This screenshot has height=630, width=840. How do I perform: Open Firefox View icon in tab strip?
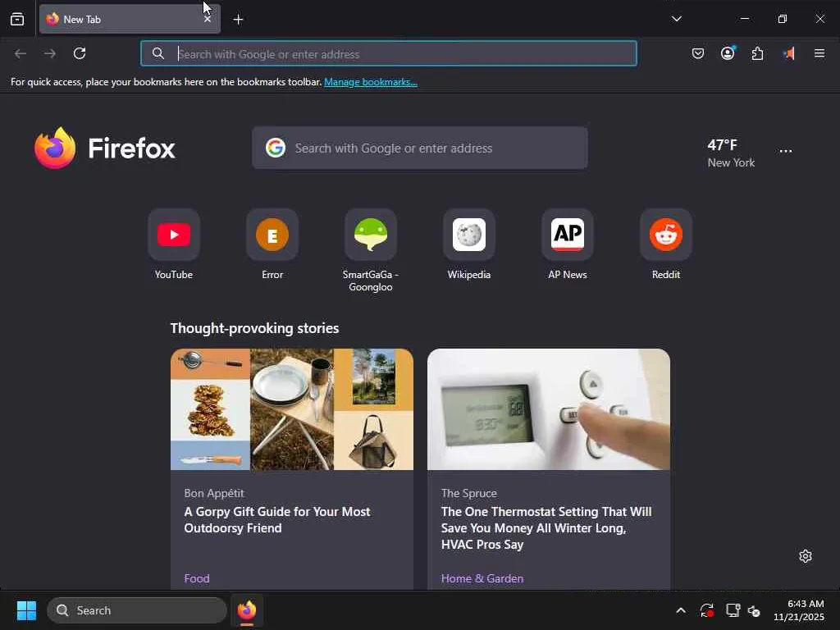pyautogui.click(x=17, y=20)
